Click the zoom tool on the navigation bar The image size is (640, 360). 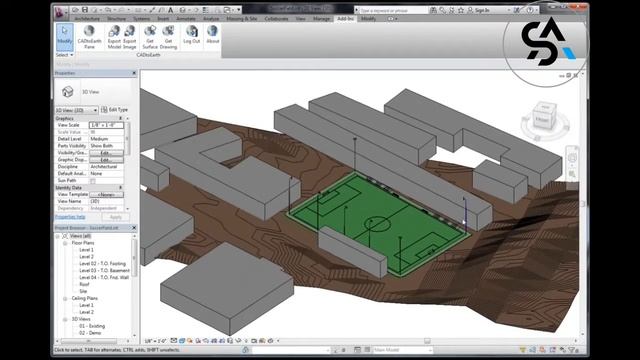pos(572,174)
